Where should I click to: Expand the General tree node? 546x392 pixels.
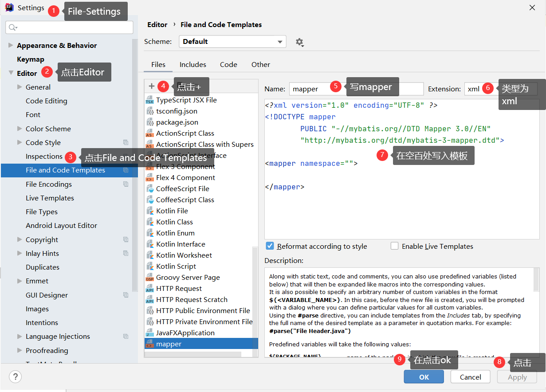point(20,87)
